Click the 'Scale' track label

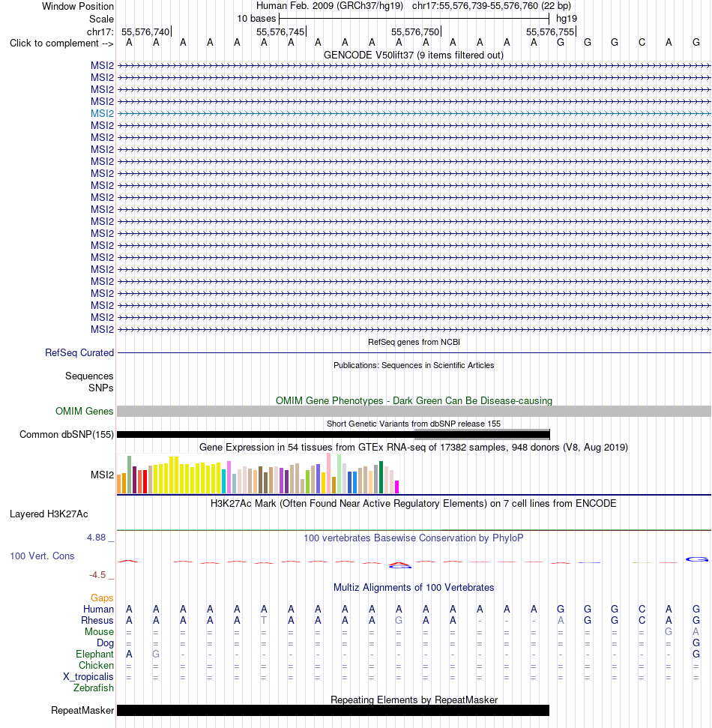pos(101,19)
